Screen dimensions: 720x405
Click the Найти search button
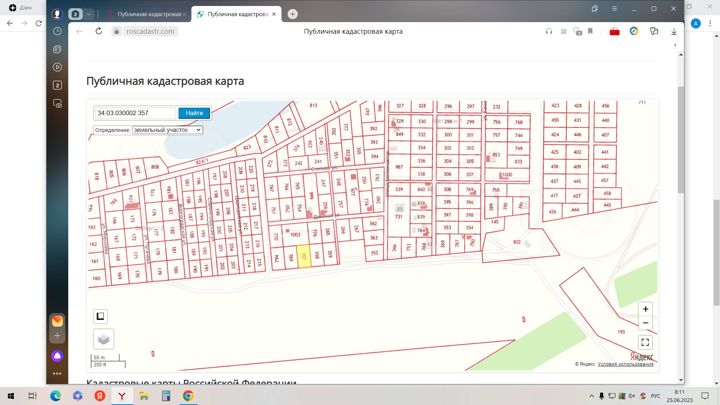pyautogui.click(x=194, y=113)
